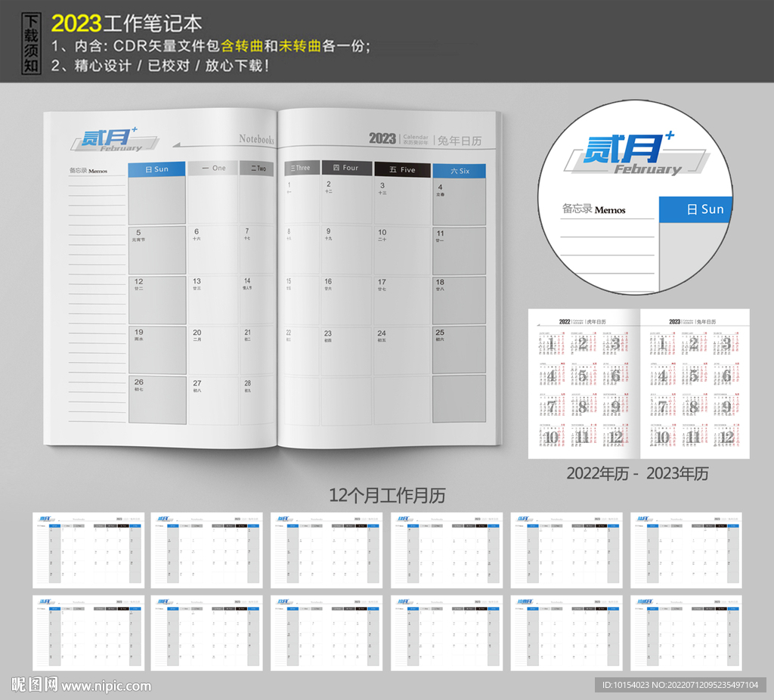Image resolution: width=774 pixels, height=700 pixels.
Task: Click the day 5 元宵节 cell
Action: (x=157, y=250)
